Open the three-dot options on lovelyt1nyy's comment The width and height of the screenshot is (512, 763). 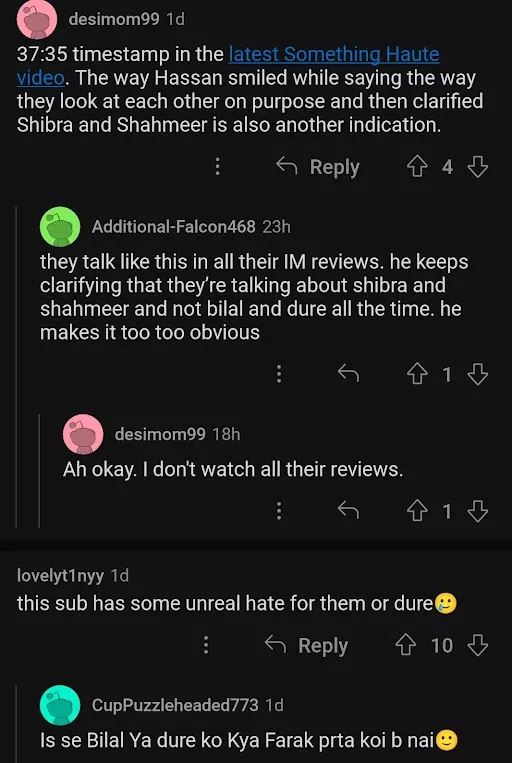[x=206, y=646]
